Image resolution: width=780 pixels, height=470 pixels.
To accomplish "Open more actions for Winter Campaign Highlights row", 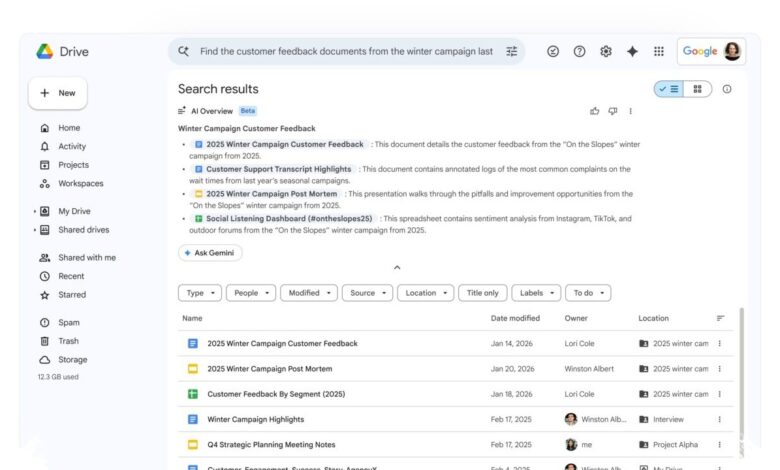I will click(719, 419).
